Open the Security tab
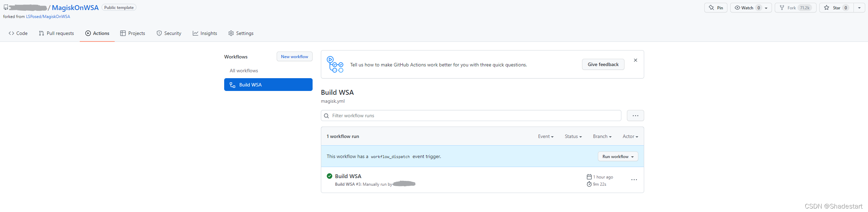This screenshot has height=212, width=868. pyautogui.click(x=169, y=33)
